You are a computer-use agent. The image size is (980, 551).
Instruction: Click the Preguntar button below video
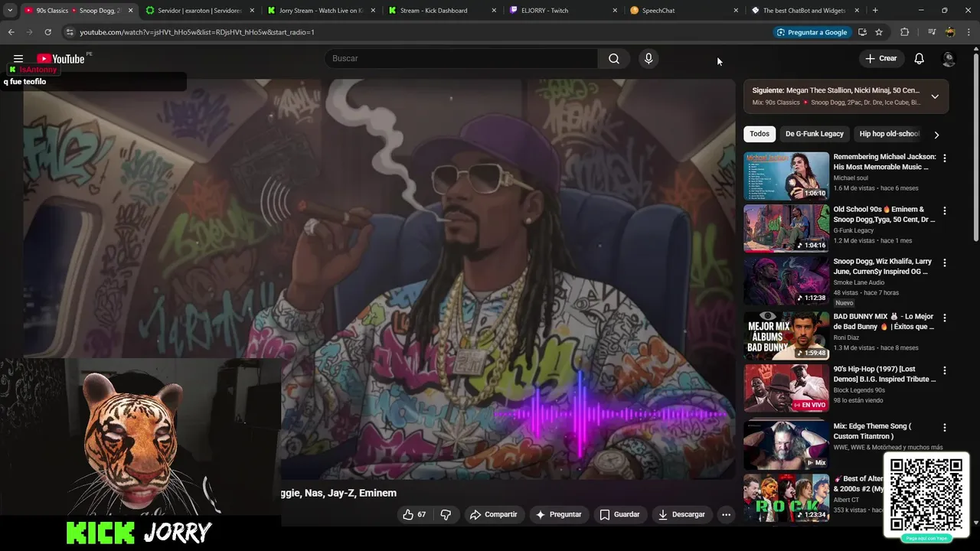[x=558, y=514]
